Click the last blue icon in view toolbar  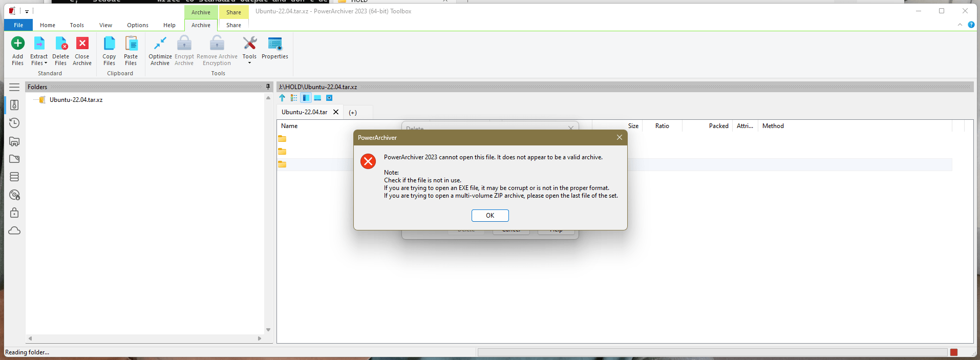pos(329,98)
